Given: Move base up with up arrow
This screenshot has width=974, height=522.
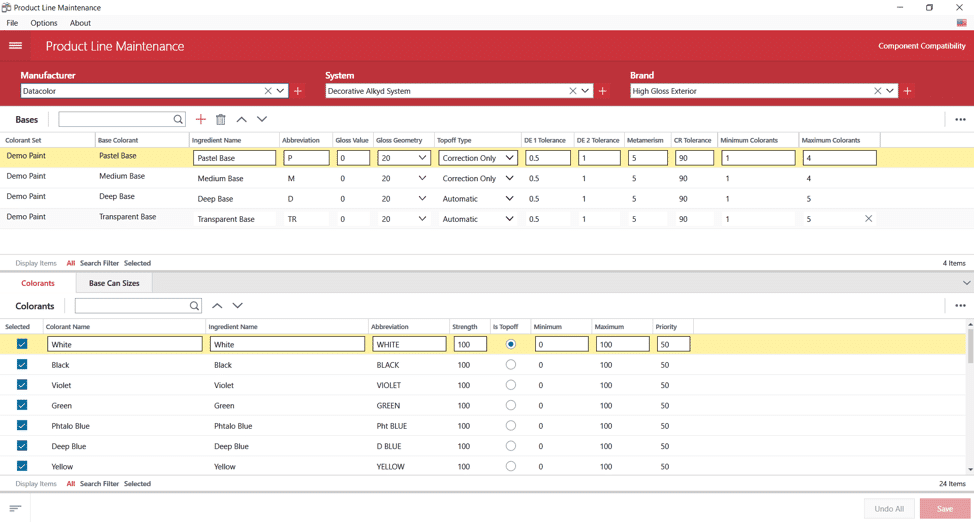Looking at the screenshot, I should click(x=241, y=119).
